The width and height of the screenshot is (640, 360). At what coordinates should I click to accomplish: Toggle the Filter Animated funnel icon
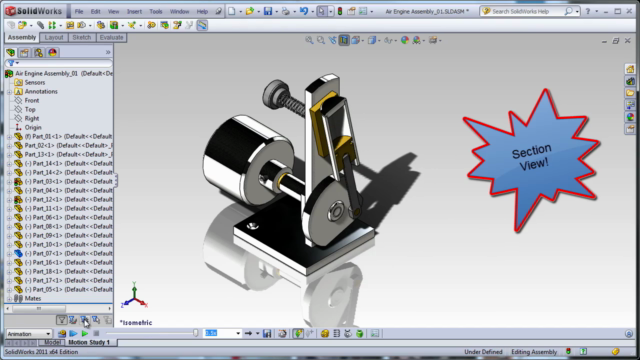pos(73,320)
